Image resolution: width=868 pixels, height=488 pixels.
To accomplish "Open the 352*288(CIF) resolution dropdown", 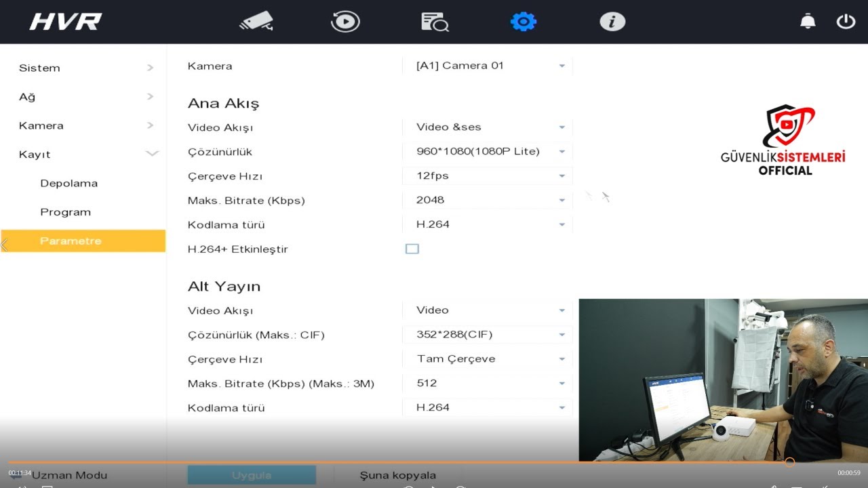I will [x=488, y=334].
